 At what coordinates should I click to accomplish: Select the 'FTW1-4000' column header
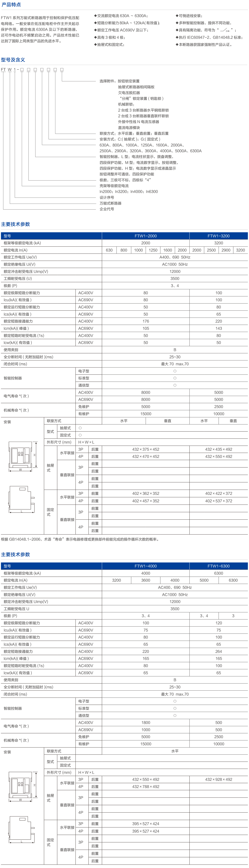tap(146, 566)
